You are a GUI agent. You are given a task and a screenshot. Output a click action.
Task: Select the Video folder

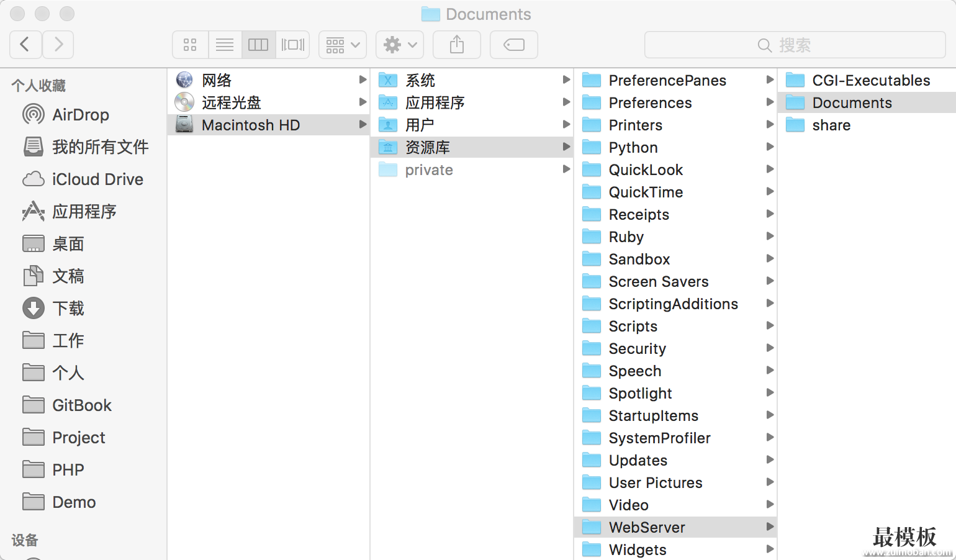pos(676,505)
